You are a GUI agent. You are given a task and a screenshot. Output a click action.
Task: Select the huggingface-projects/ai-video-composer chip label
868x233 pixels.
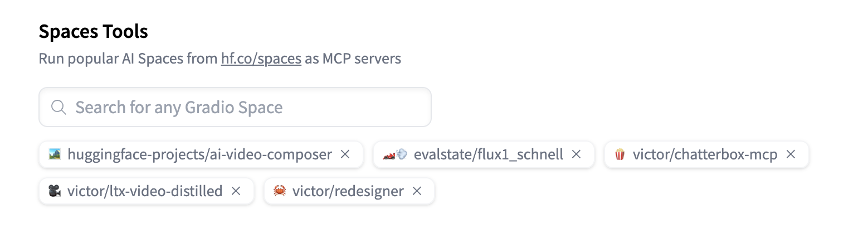(199, 154)
